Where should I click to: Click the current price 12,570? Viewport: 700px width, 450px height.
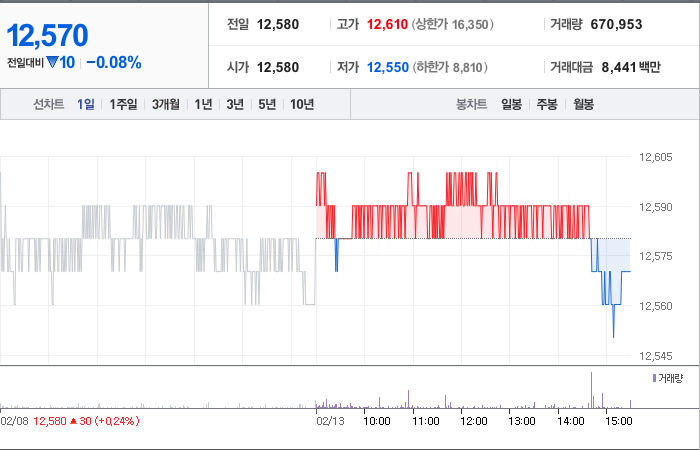tap(47, 36)
